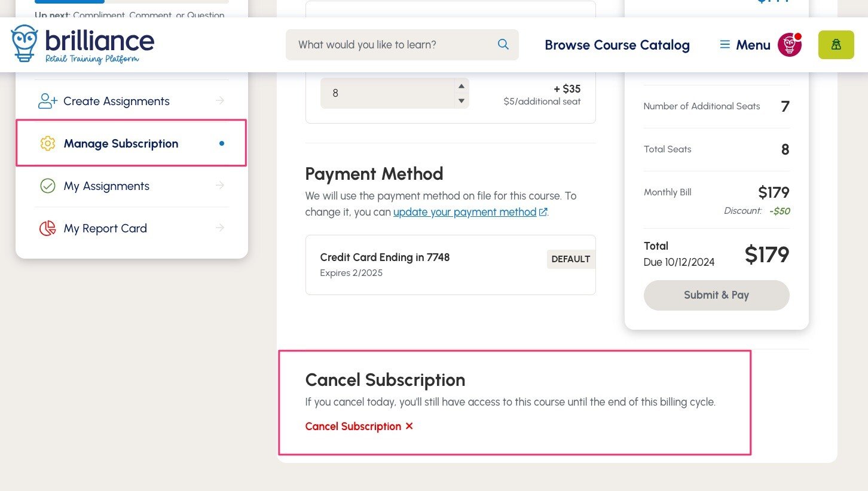Follow the update your payment method link
868x491 pixels.
point(464,212)
